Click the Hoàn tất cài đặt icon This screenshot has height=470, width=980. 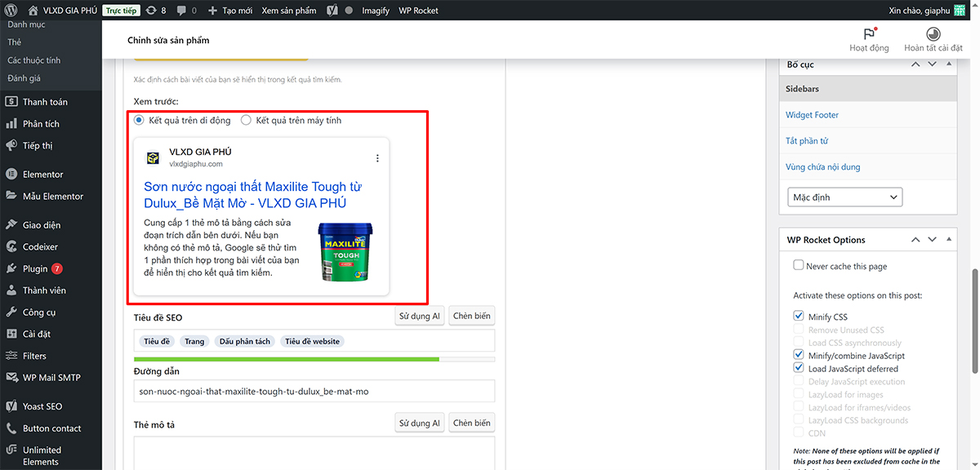933,34
